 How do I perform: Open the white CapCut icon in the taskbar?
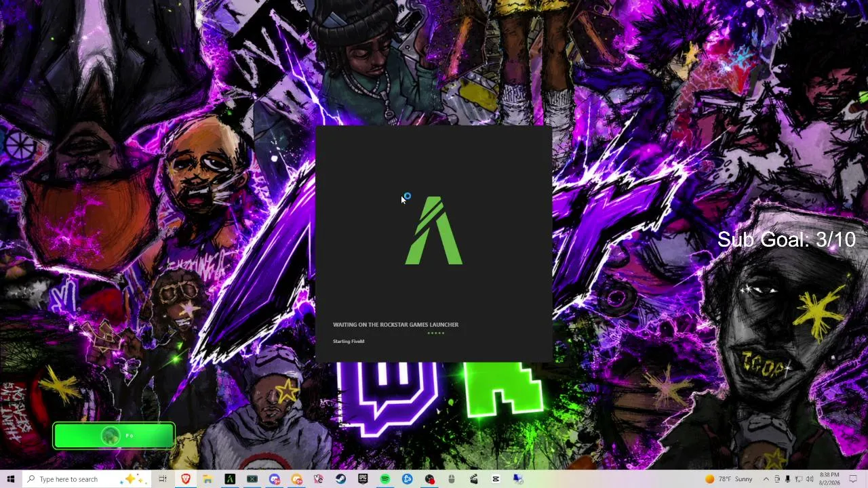click(496, 479)
